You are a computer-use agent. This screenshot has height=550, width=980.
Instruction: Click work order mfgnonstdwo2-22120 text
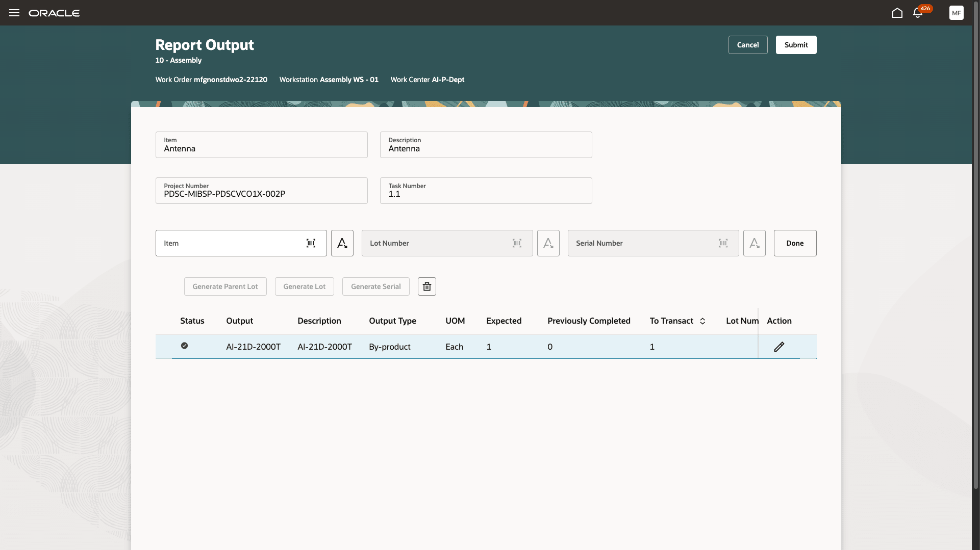(x=231, y=80)
